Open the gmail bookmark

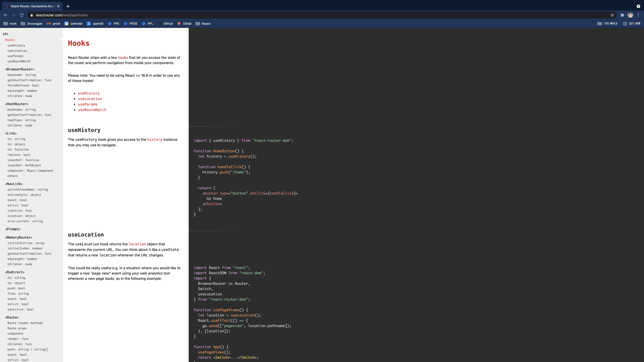[53, 24]
